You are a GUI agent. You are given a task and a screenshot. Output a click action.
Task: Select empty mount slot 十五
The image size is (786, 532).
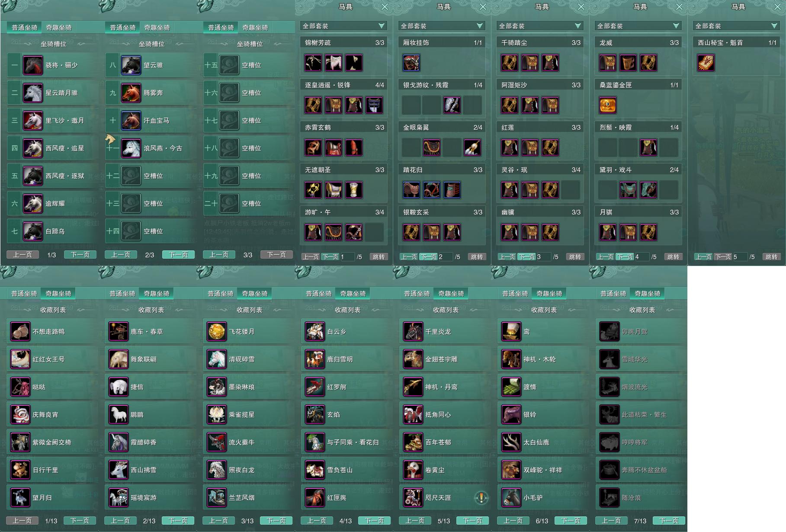[249, 65]
